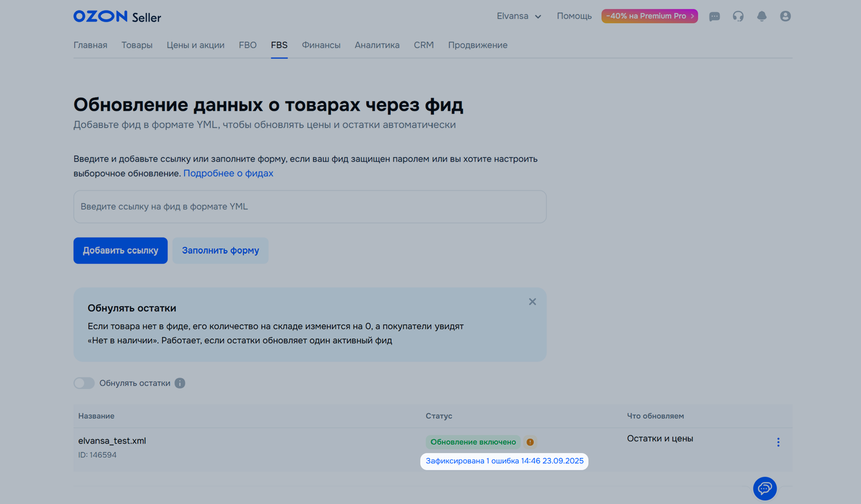This screenshot has width=861, height=504.
Task: Open the user profile icon
Action: tap(785, 16)
